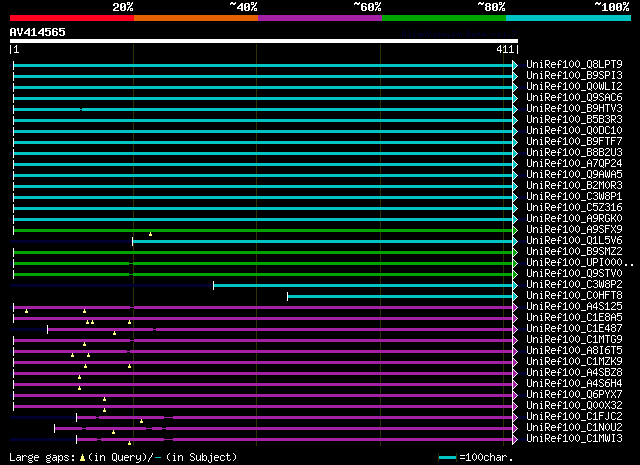Screen dimensions: 640x465
Task: Select label UniRef100_C1MZK9
Action: click(574, 362)
